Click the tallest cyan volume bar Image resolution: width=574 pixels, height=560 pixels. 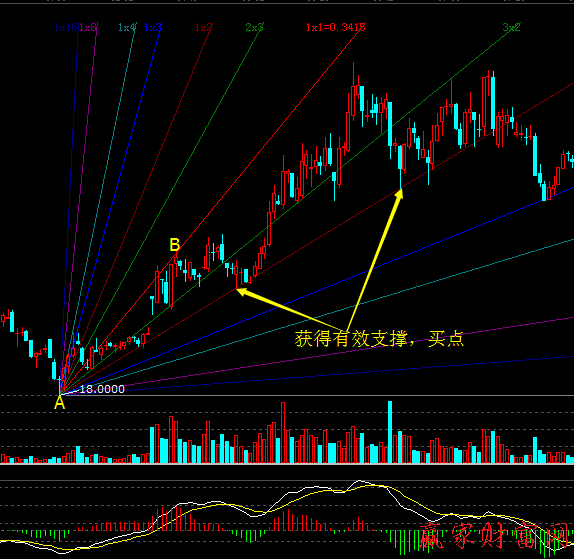click(x=390, y=432)
